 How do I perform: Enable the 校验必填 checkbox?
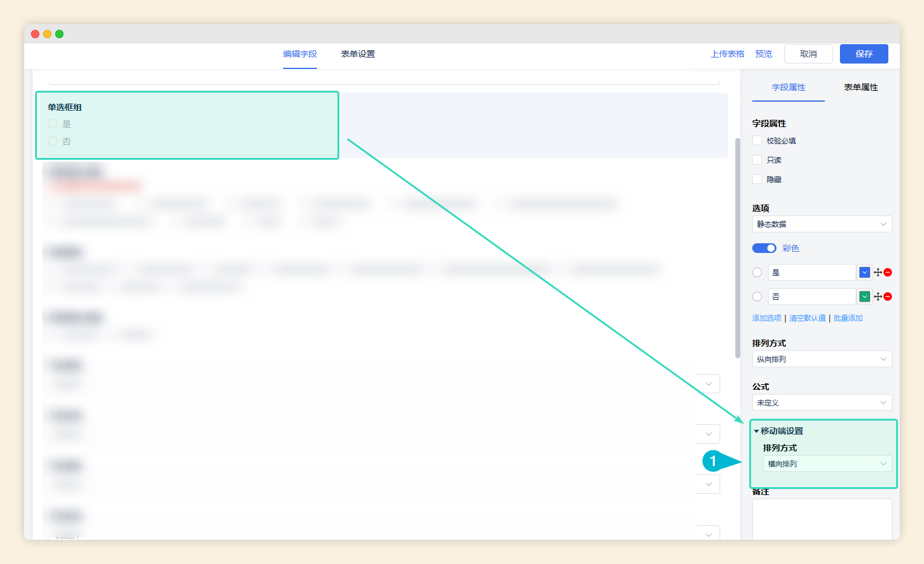tap(757, 140)
